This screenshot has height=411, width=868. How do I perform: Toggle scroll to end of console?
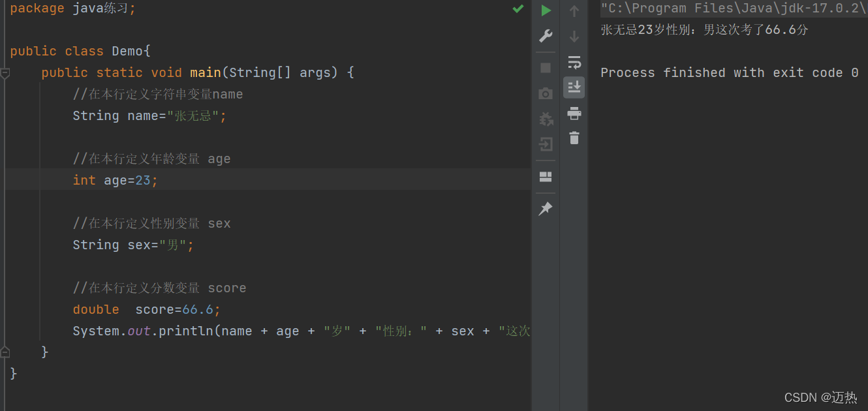tap(574, 87)
